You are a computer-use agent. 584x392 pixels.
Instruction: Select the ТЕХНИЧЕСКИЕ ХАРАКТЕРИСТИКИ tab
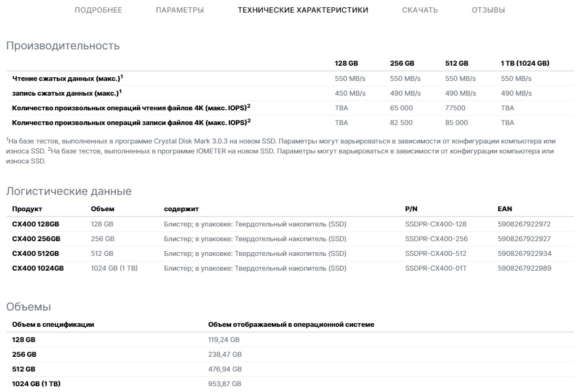coord(303,10)
